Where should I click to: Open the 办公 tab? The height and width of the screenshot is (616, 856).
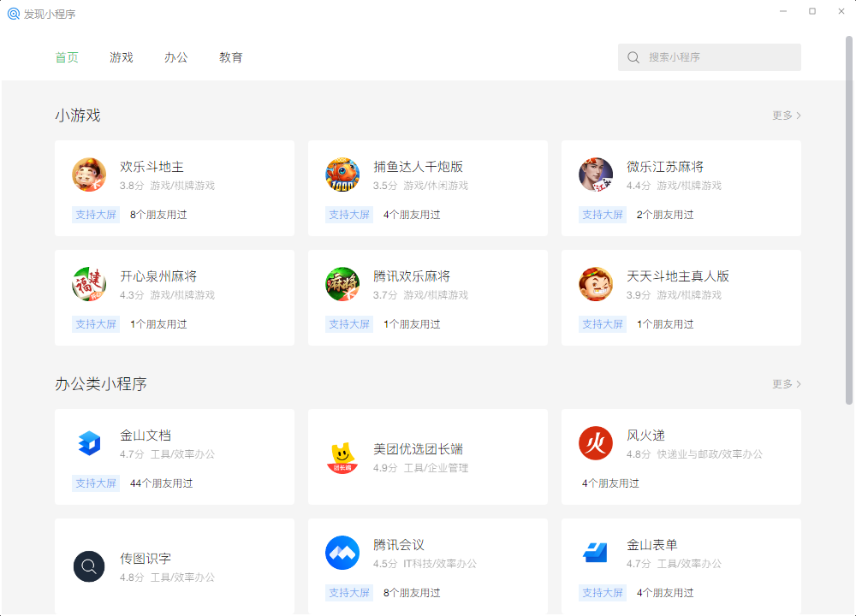coord(175,57)
